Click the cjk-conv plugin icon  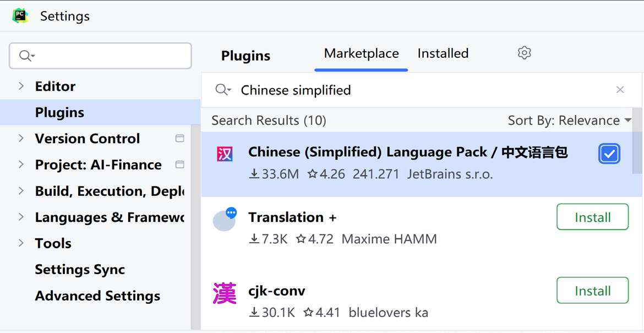[x=225, y=294]
